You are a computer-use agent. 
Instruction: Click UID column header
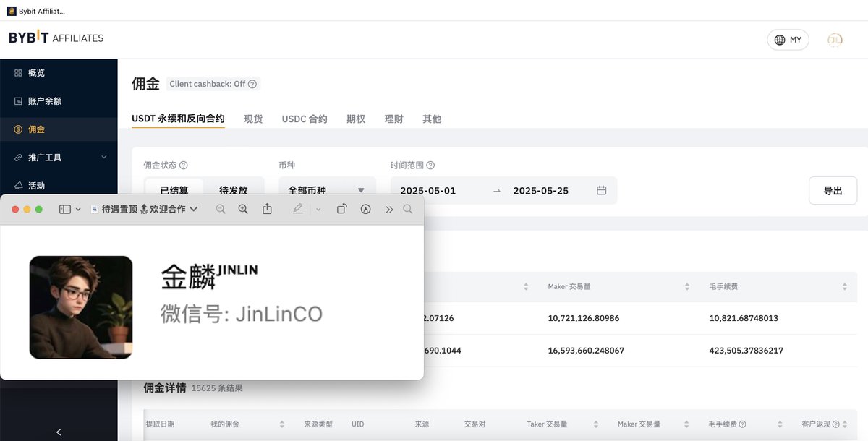[357, 424]
